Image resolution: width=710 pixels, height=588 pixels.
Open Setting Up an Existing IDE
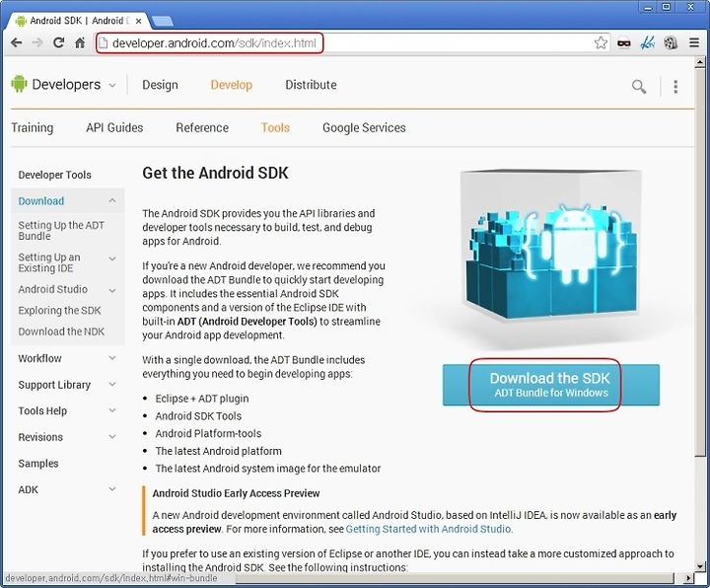point(49,262)
